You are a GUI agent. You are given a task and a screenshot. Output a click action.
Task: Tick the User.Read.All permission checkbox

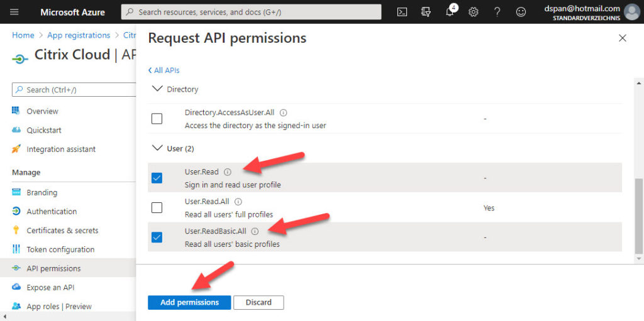coord(157,208)
